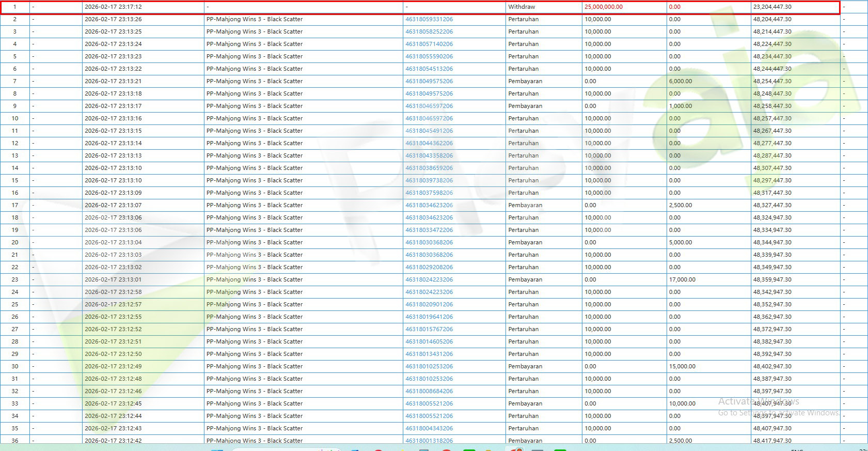868x451 pixels.
Task: Click transaction ID 46318020901206
Action: click(x=429, y=304)
